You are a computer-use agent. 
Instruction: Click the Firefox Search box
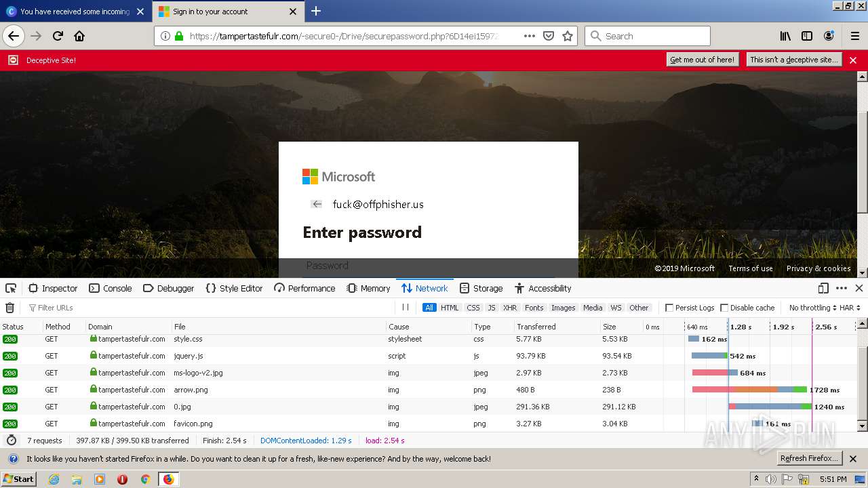click(x=648, y=36)
